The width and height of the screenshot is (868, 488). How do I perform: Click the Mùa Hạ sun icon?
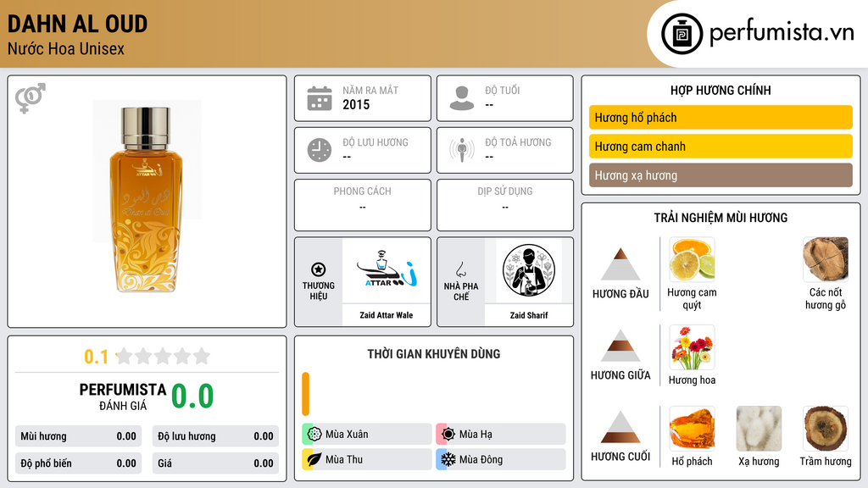pyautogui.click(x=448, y=435)
